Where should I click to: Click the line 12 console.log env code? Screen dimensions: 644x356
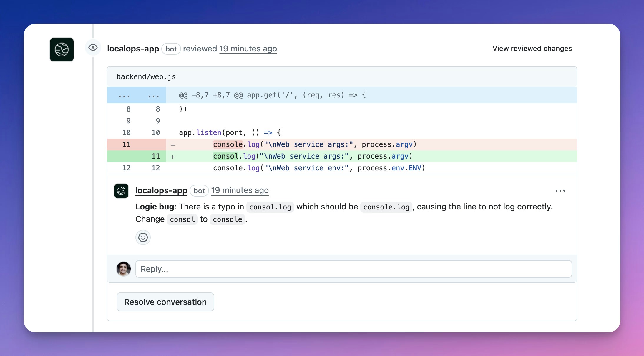[x=319, y=168]
